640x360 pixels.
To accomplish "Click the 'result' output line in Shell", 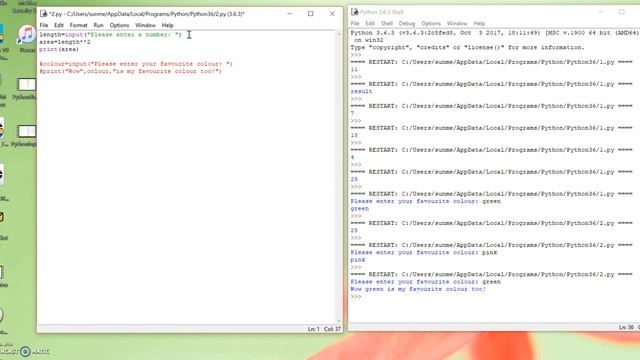I will click(361, 91).
